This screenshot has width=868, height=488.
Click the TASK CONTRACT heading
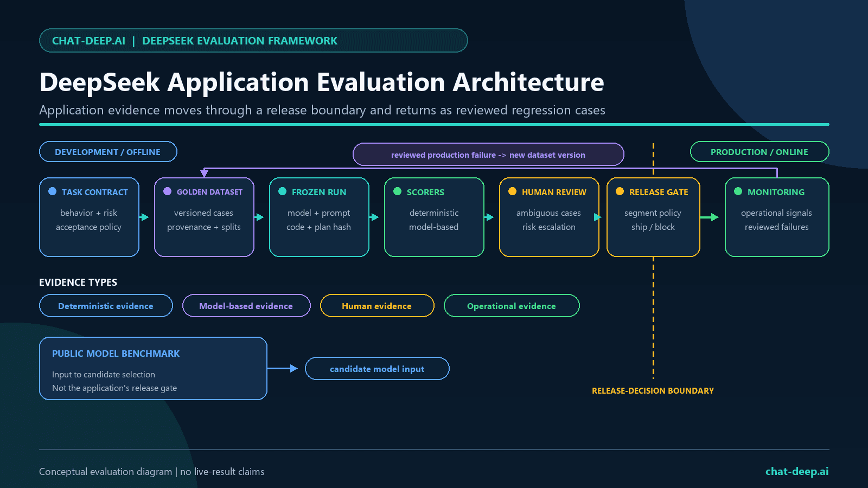tap(95, 192)
